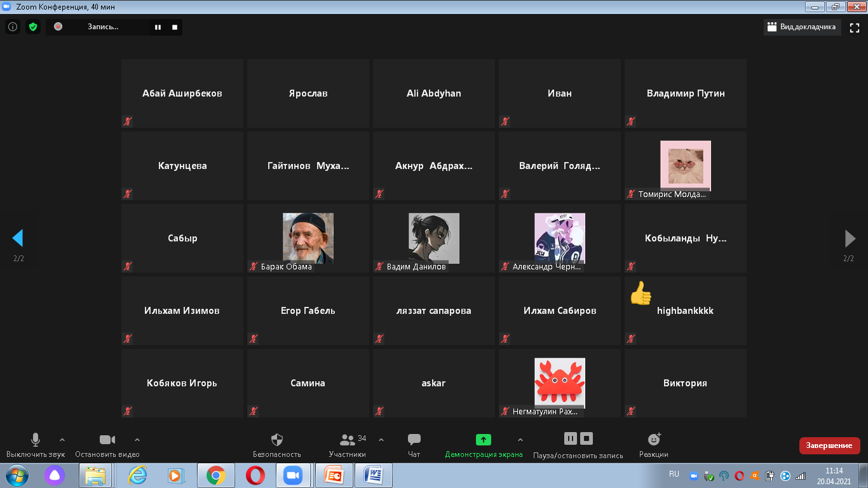Expand participants options arrow

coord(381,440)
